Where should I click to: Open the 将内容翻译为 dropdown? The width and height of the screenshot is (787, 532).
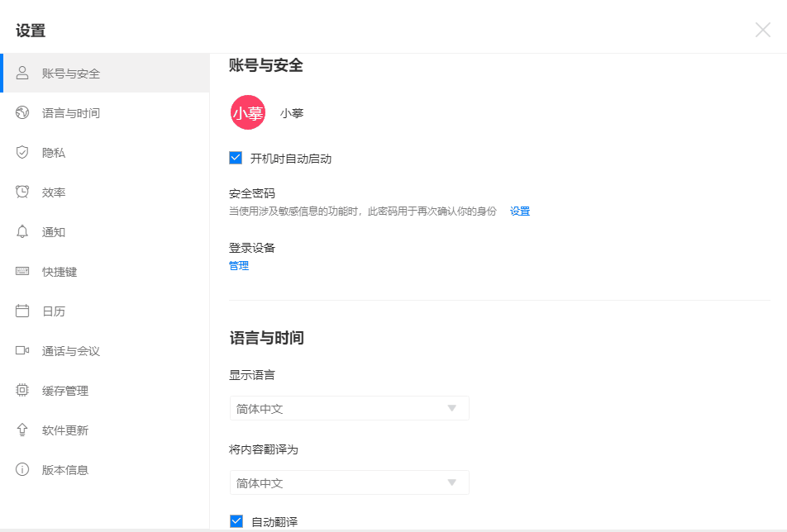point(349,482)
